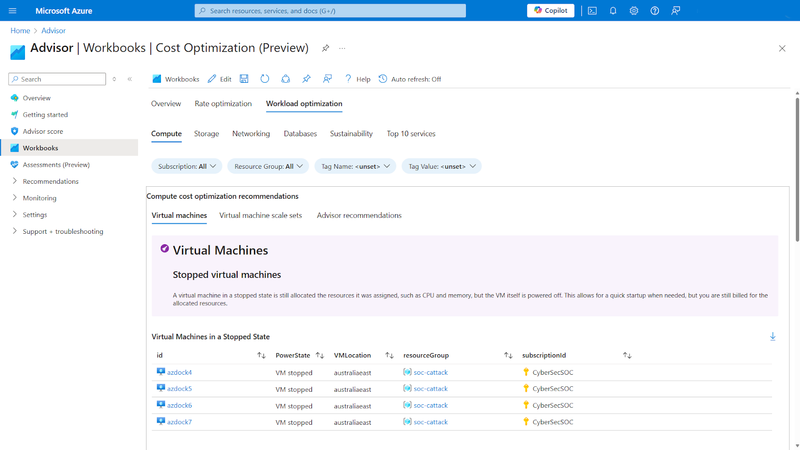Save the workbook with the disk icon
The image size is (800, 450).
[244, 79]
